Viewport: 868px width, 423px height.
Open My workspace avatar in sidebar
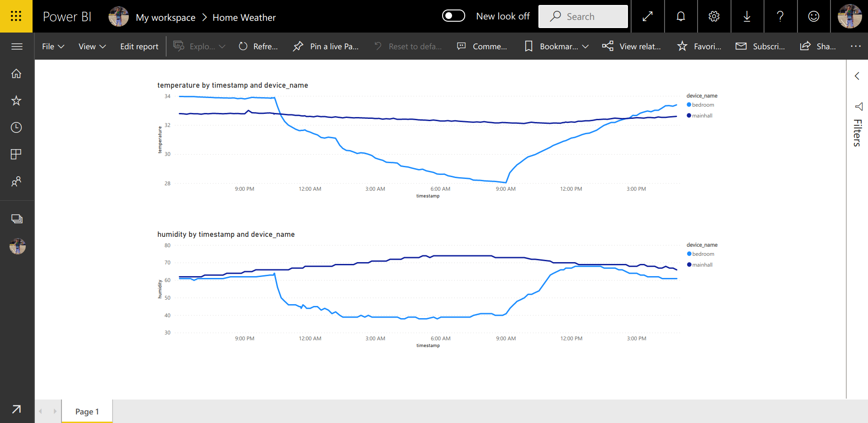(x=18, y=246)
